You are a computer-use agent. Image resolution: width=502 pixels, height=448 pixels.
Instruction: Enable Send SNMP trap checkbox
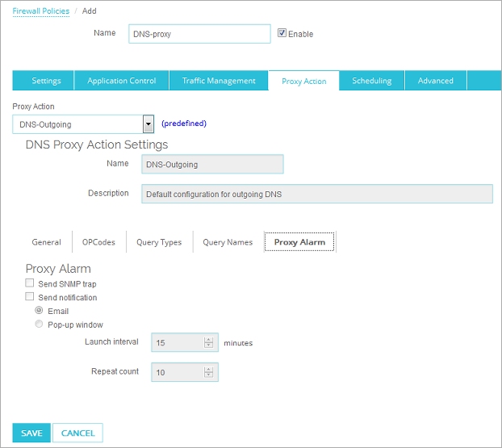30,284
